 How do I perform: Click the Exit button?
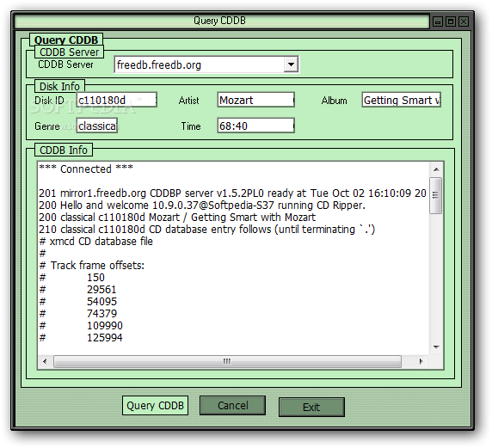(x=311, y=408)
